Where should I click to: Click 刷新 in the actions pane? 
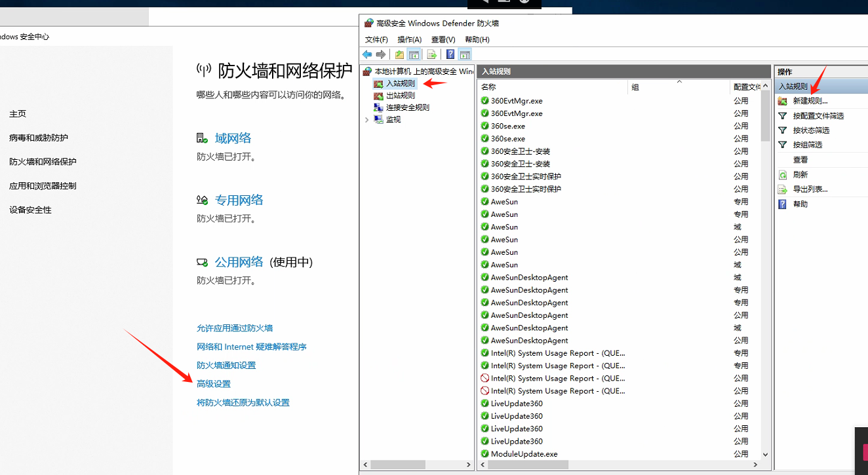coord(800,175)
